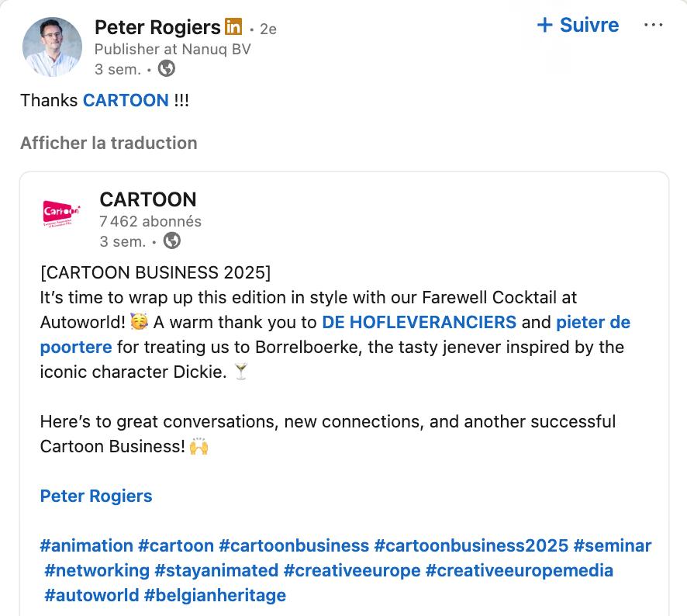Open the CARTOON page title link

point(148,199)
